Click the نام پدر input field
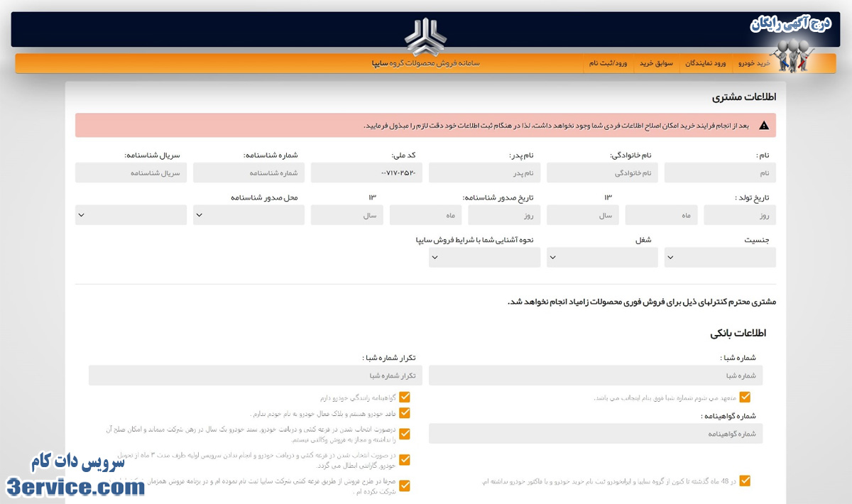 tap(484, 172)
